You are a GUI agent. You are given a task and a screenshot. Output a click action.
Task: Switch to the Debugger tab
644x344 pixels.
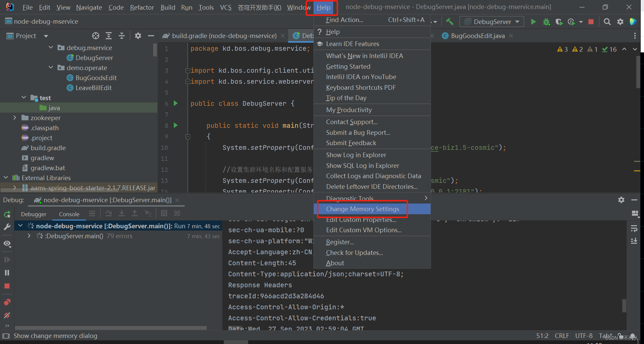(34, 214)
